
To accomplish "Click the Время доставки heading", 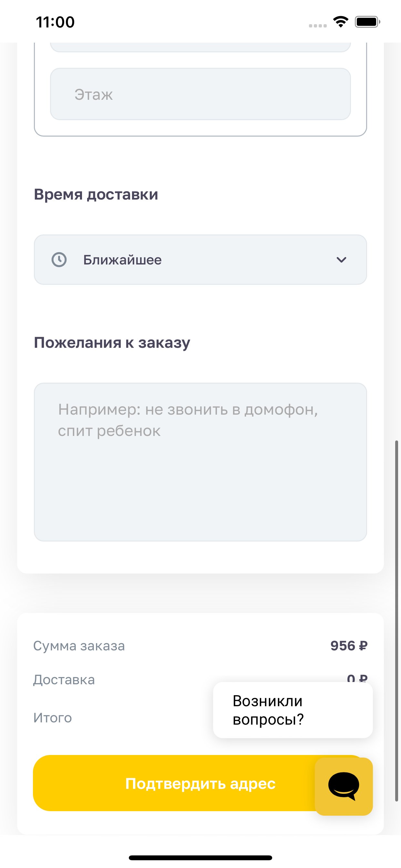I will tap(96, 194).
